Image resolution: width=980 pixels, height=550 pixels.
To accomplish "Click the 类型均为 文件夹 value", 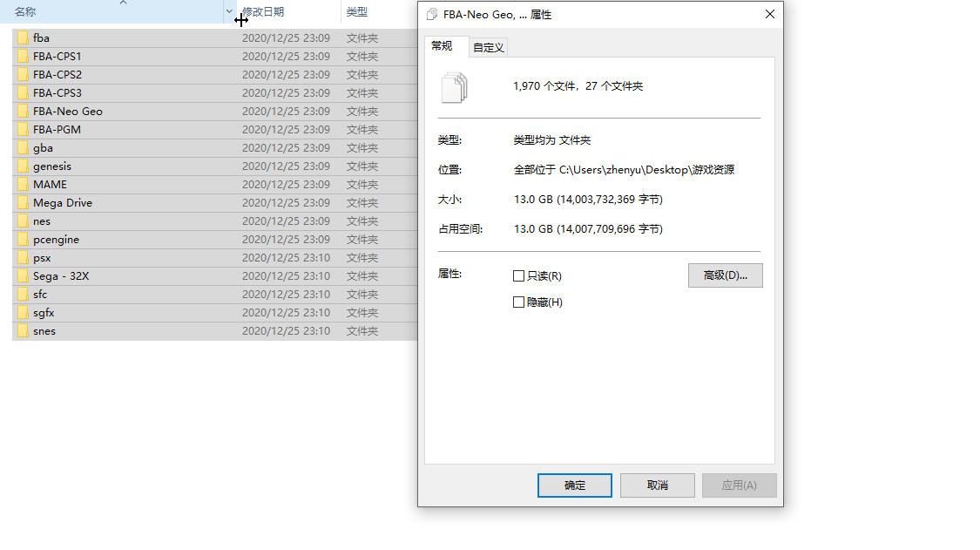I will tap(552, 140).
